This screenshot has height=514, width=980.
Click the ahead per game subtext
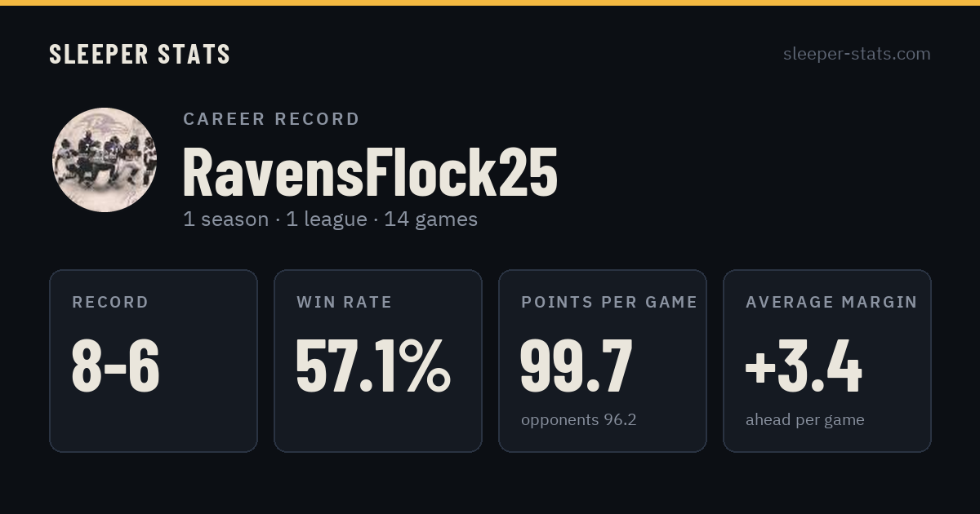pos(804,420)
